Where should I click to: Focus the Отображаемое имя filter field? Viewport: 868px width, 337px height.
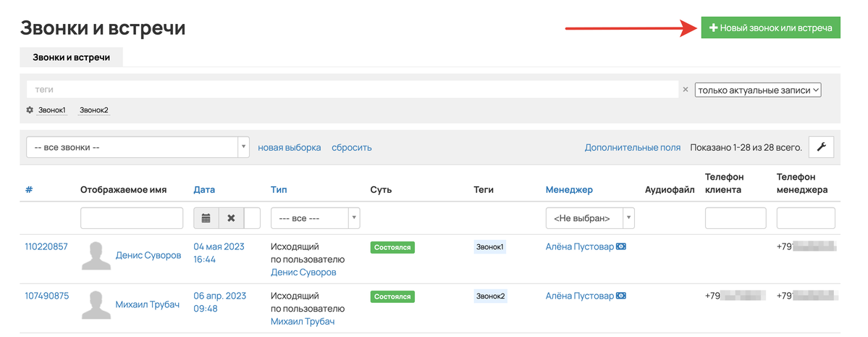tap(132, 218)
